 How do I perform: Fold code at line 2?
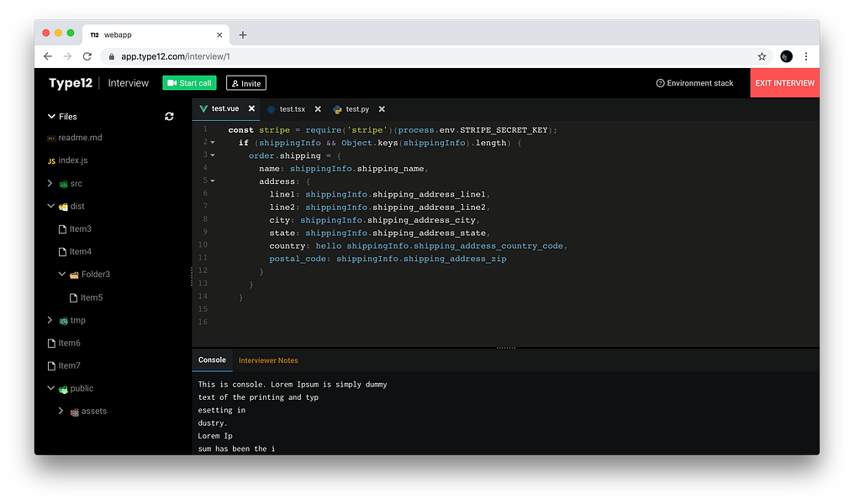tap(213, 143)
